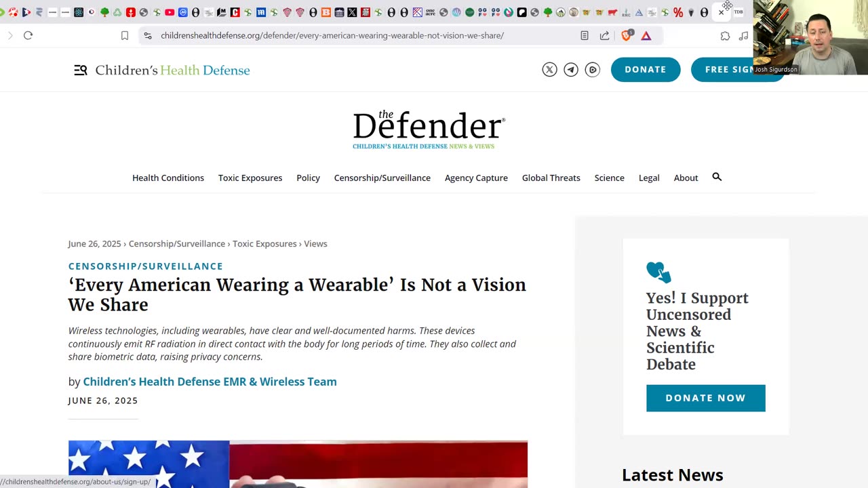The image size is (868, 488).
Task: Click the June 26, 2025 breadcrumb date
Action: (94, 243)
